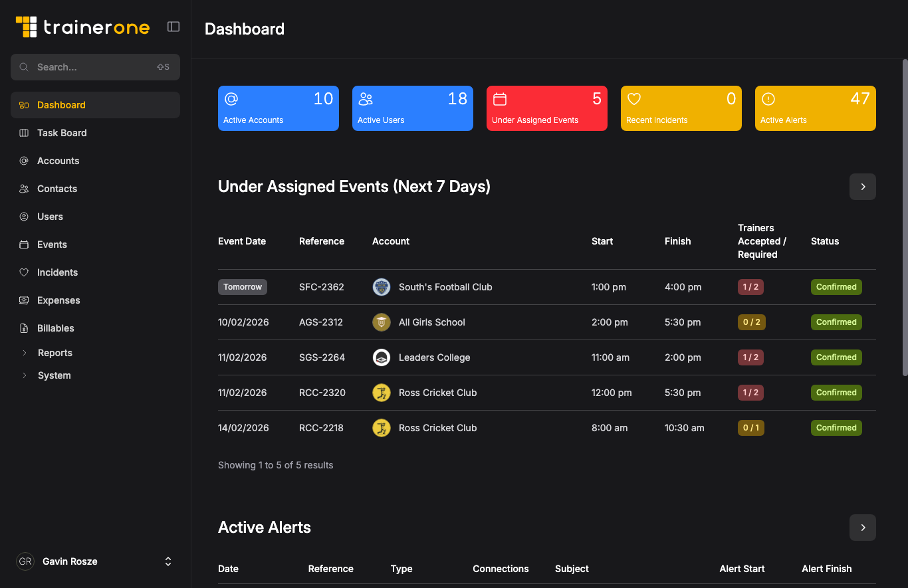Viewport: 908px width, 588px height.
Task: Select the Accounts icon in the sidebar
Action: tap(23, 161)
